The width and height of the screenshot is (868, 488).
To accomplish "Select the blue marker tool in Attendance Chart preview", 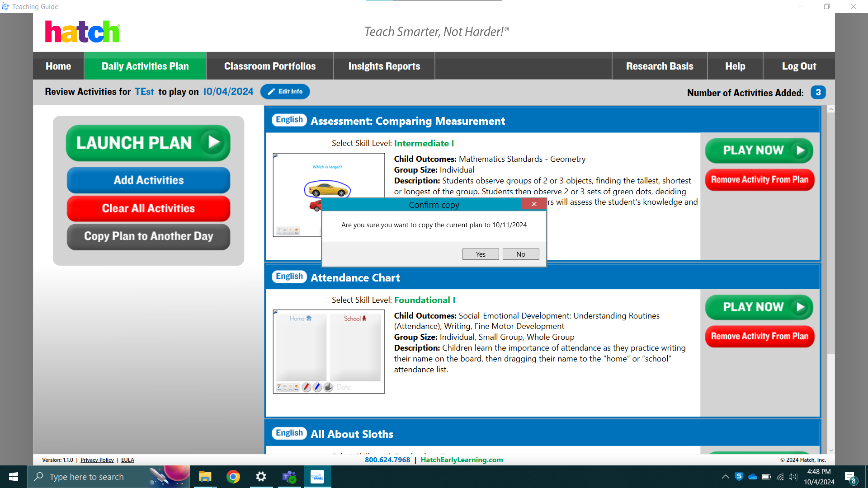I will pos(316,387).
